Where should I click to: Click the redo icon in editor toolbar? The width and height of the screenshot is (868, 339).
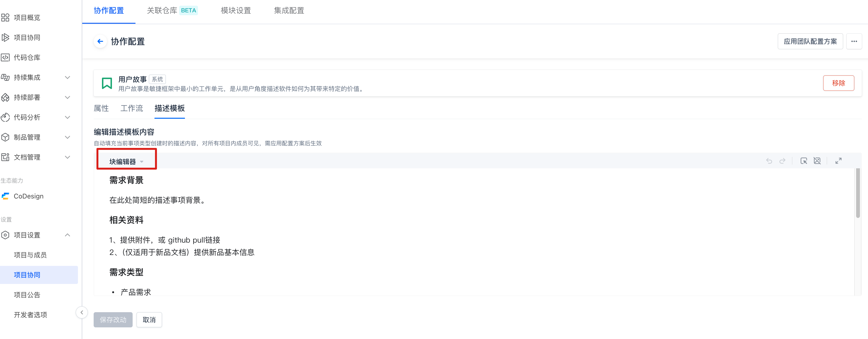click(782, 161)
